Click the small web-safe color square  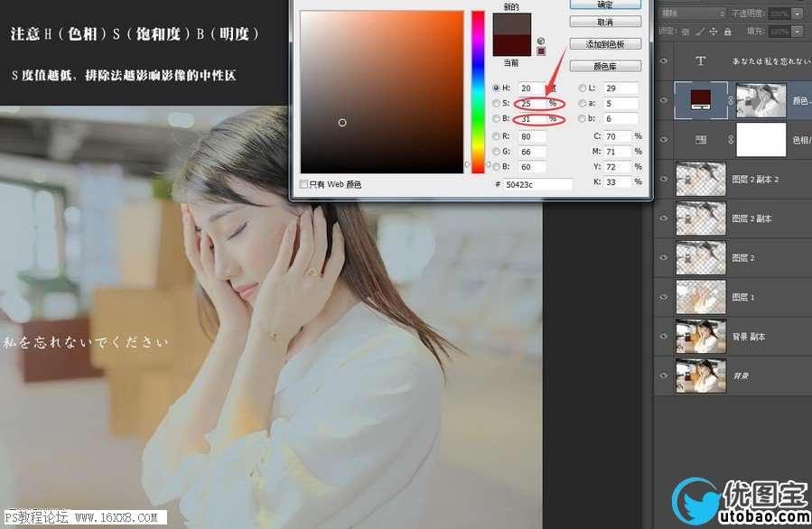click(x=541, y=51)
